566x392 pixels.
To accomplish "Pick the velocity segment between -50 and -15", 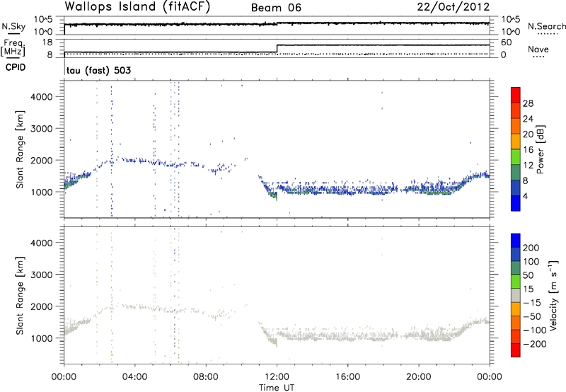I will pyautogui.click(x=516, y=309).
